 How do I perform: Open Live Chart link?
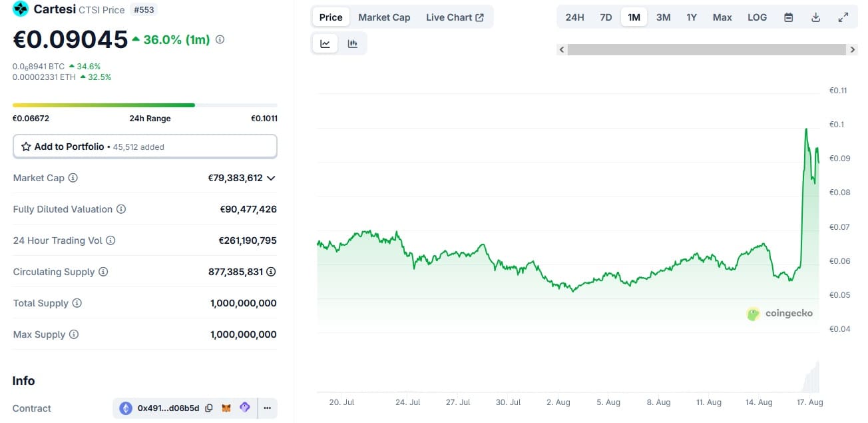[x=455, y=17]
